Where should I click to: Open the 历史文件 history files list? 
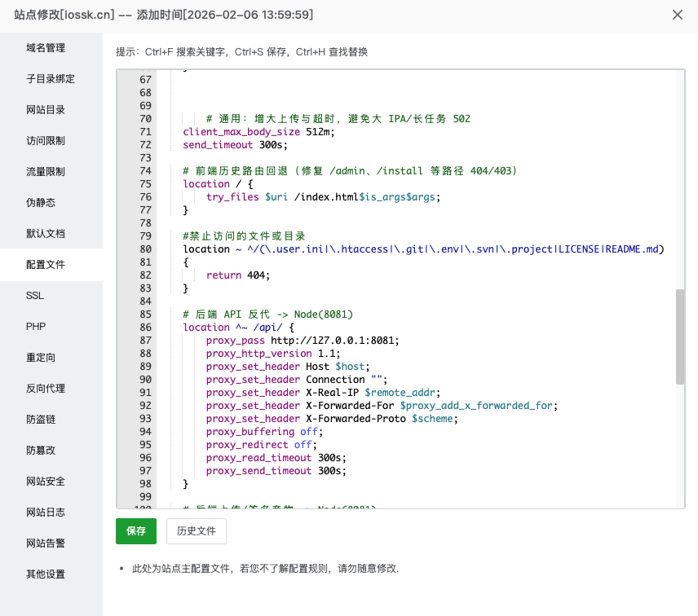[x=196, y=530]
